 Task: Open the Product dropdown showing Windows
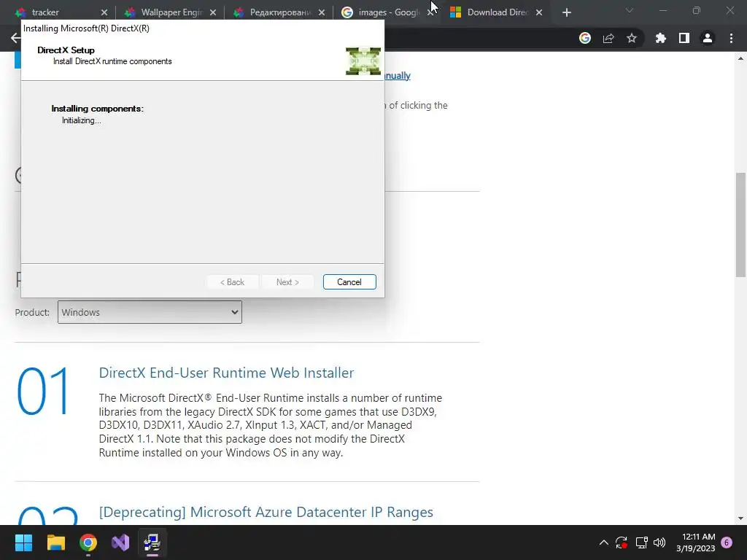tap(150, 312)
